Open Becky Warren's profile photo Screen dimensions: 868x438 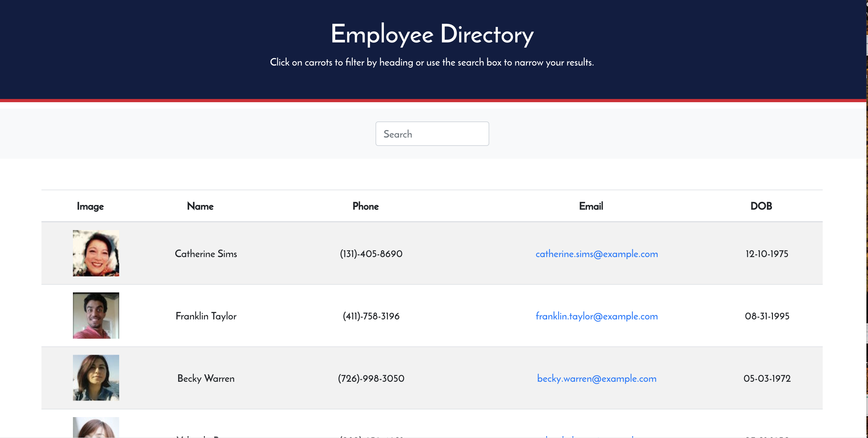[96, 378]
